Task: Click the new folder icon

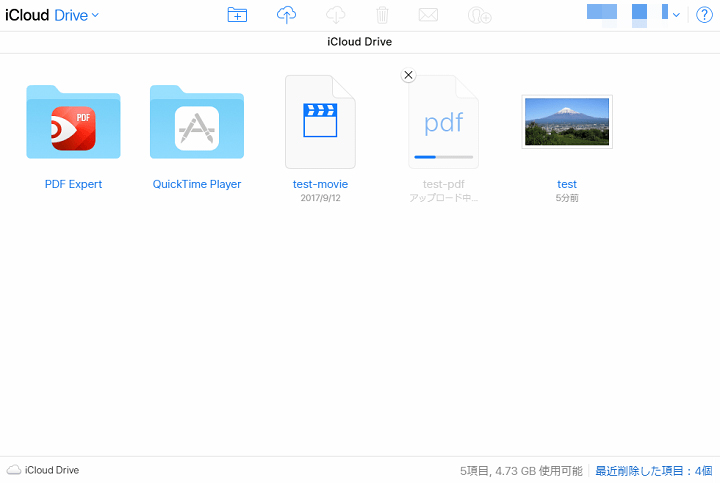Action: click(237, 15)
